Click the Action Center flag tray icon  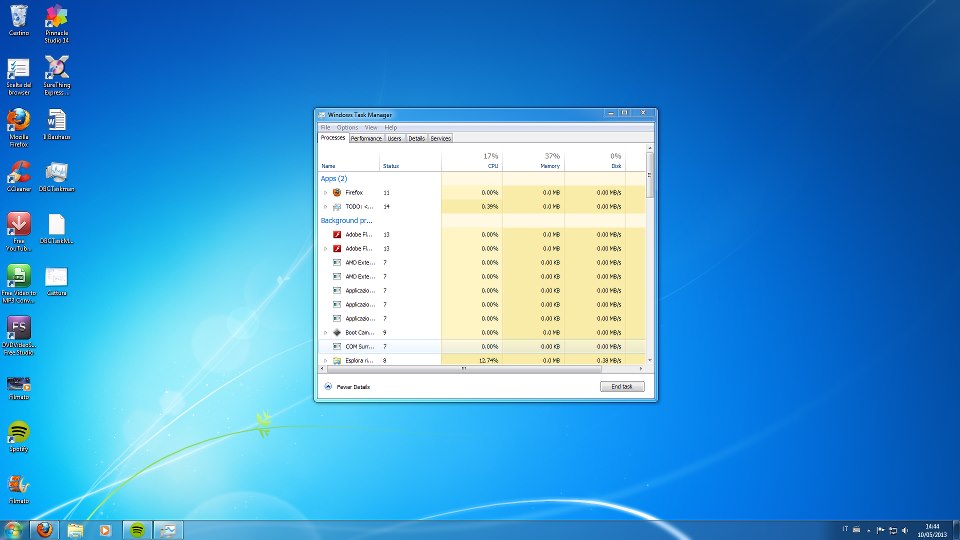click(x=880, y=530)
